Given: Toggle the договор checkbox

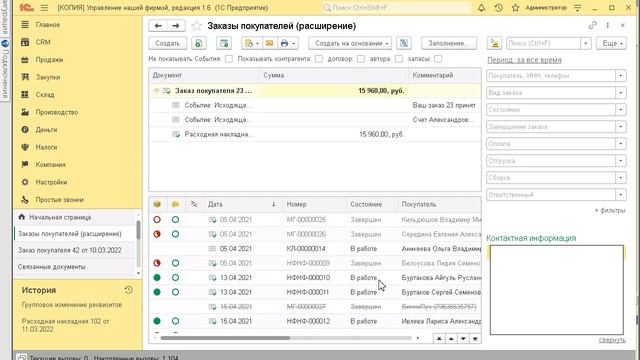Looking at the screenshot, I should tap(361, 59).
